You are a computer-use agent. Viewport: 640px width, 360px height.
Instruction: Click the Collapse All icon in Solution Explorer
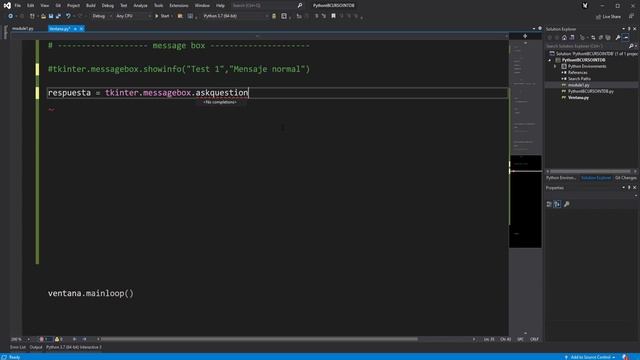click(600, 38)
